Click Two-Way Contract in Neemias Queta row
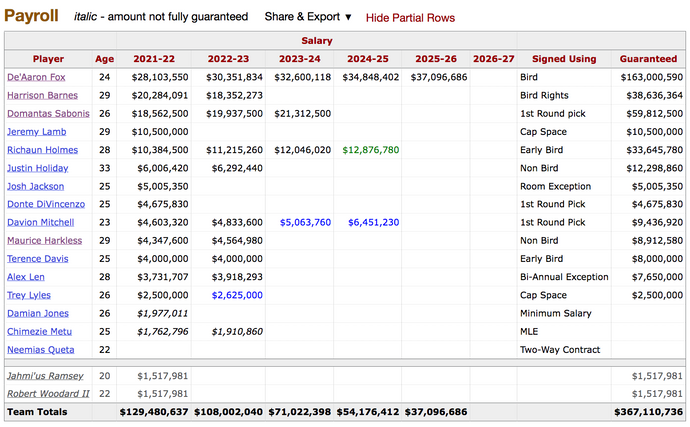 coord(560,350)
